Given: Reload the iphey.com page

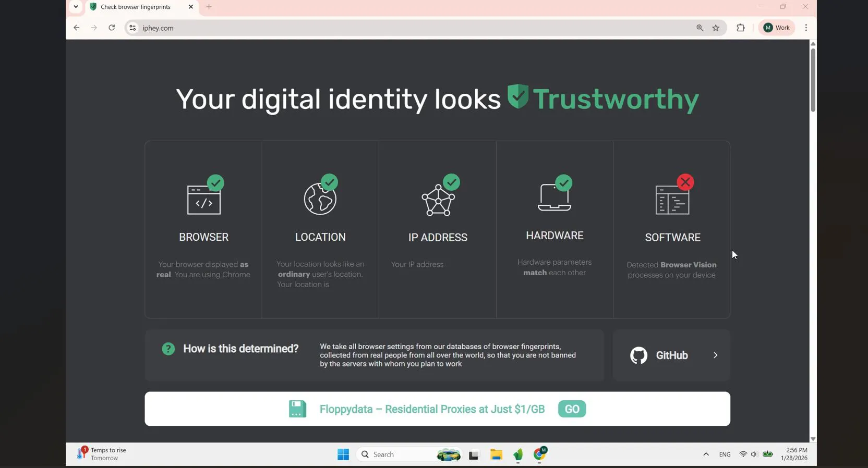Looking at the screenshot, I should 112,28.
